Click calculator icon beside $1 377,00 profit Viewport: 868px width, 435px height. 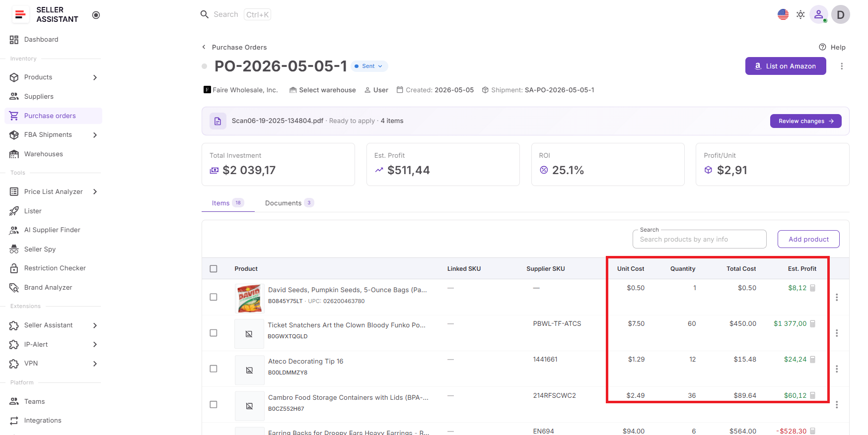813,324
